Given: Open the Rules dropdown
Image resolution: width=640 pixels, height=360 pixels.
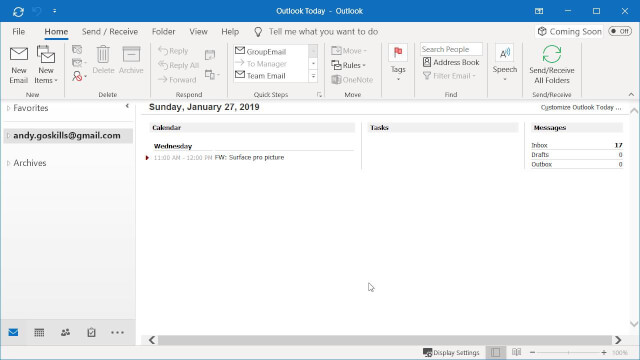Looking at the screenshot, I should coord(349,65).
